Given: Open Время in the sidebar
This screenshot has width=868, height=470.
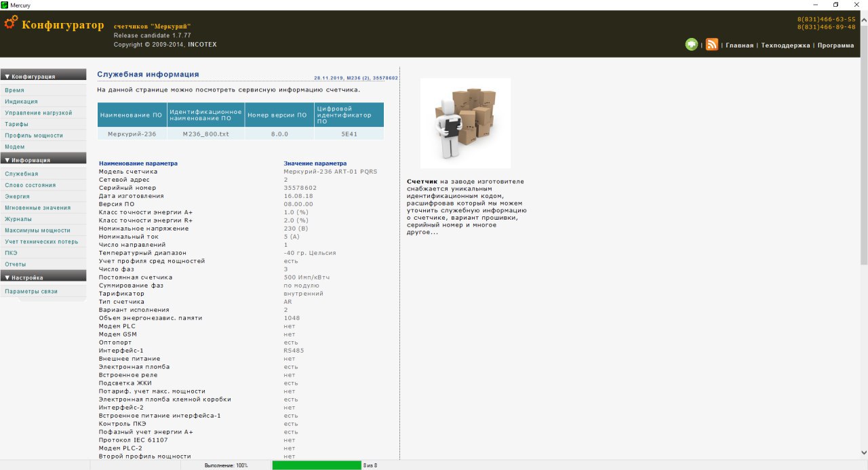Looking at the screenshot, I should [x=14, y=90].
